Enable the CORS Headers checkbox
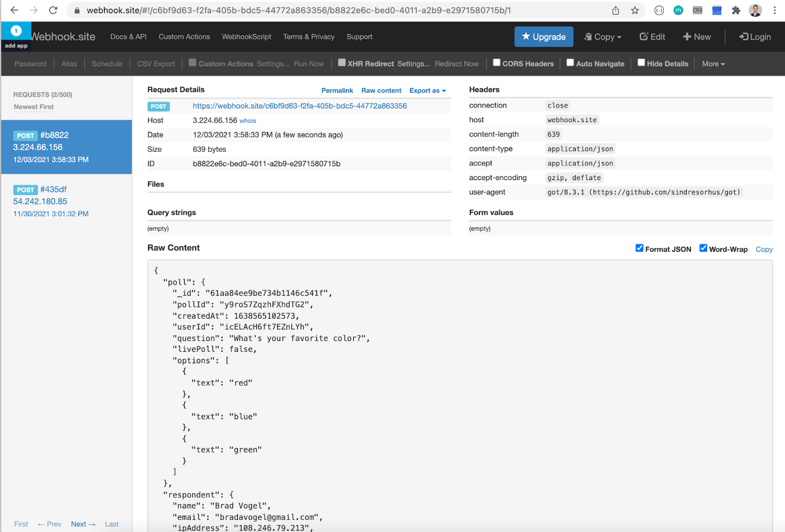The width and height of the screenshot is (785, 532). click(497, 63)
